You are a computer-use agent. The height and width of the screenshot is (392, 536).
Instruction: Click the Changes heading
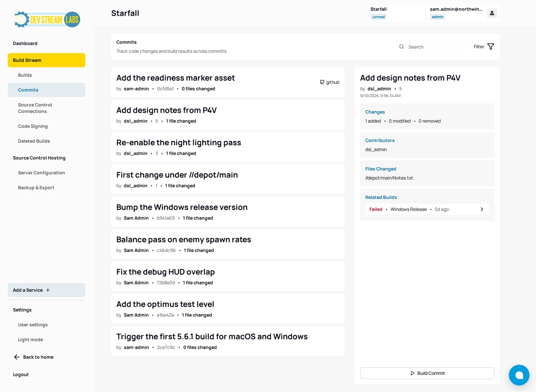point(375,112)
